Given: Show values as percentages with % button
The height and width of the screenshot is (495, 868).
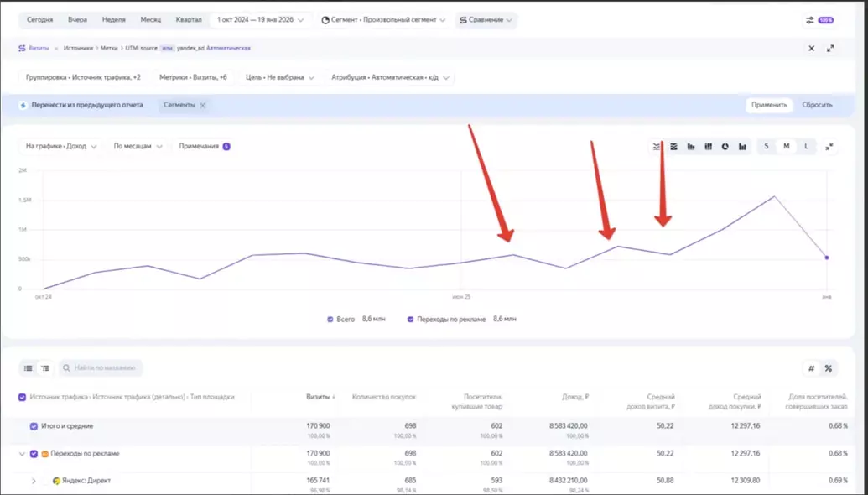Looking at the screenshot, I should point(829,368).
